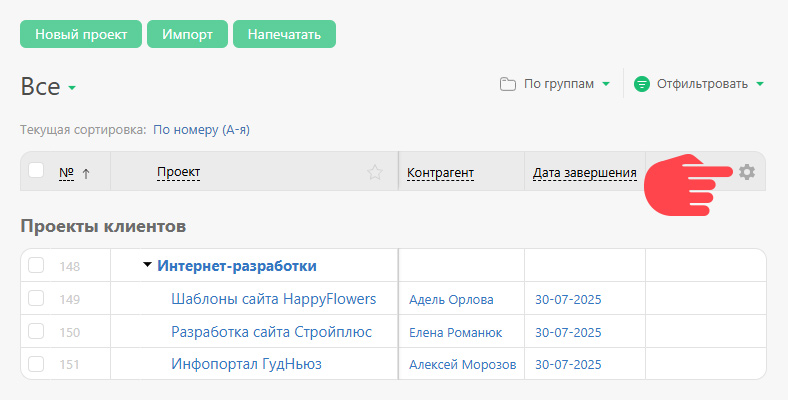Open contractor Алексей Морозов
Screen dimensions: 788x400
pos(462,365)
